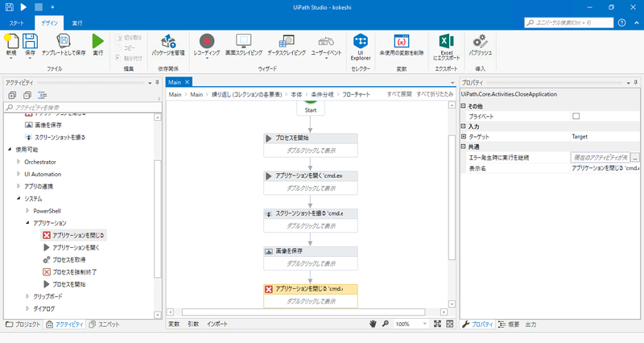
Task: Click the Copy (コピー) command
Action: point(125,48)
